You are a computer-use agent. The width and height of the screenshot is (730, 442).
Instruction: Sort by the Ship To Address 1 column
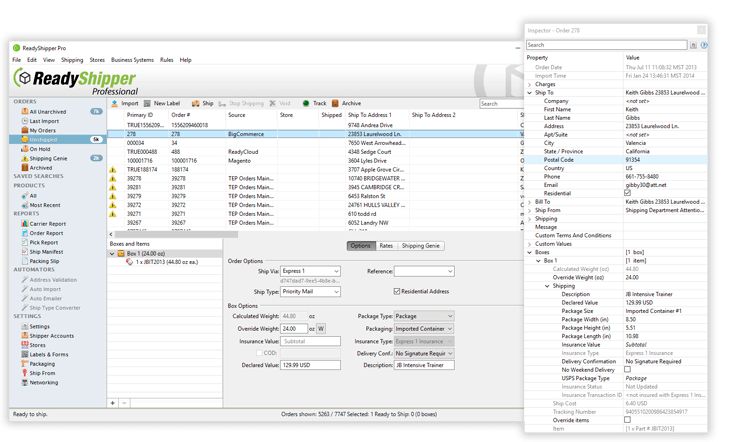[x=370, y=115]
